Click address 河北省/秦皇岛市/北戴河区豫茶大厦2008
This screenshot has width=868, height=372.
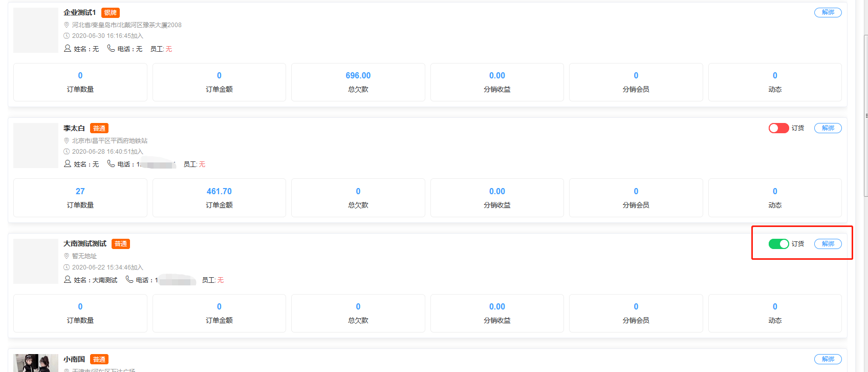(x=126, y=25)
